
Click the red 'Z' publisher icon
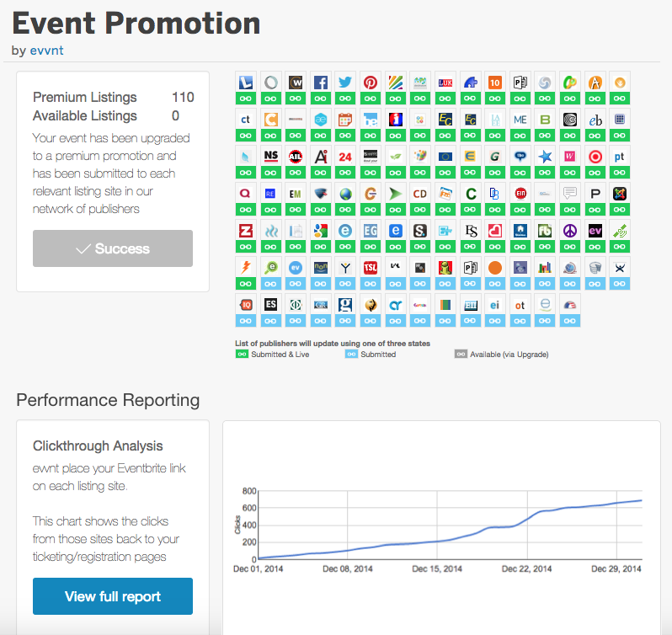click(x=246, y=231)
